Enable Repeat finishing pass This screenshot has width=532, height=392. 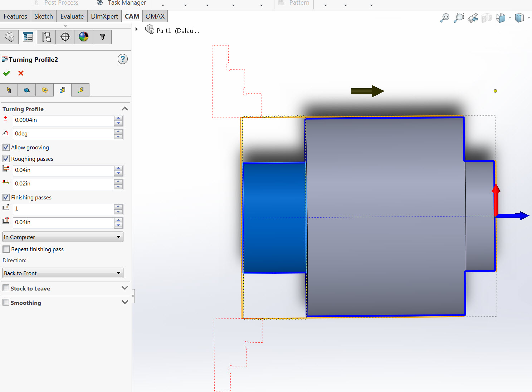[6, 249]
